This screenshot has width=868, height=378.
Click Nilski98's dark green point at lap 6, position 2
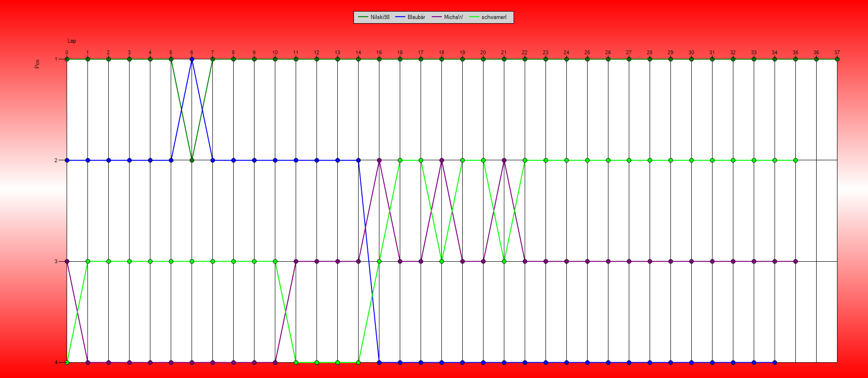pos(192,160)
